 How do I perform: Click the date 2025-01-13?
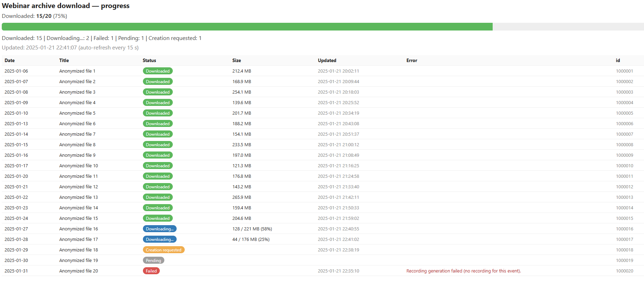pyautogui.click(x=16, y=123)
